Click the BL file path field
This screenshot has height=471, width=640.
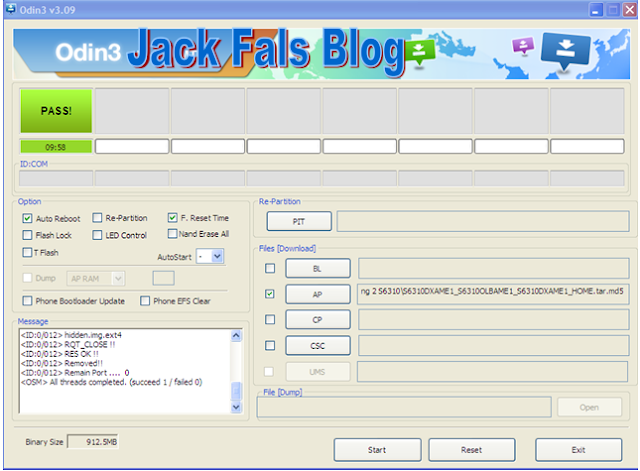click(x=493, y=269)
